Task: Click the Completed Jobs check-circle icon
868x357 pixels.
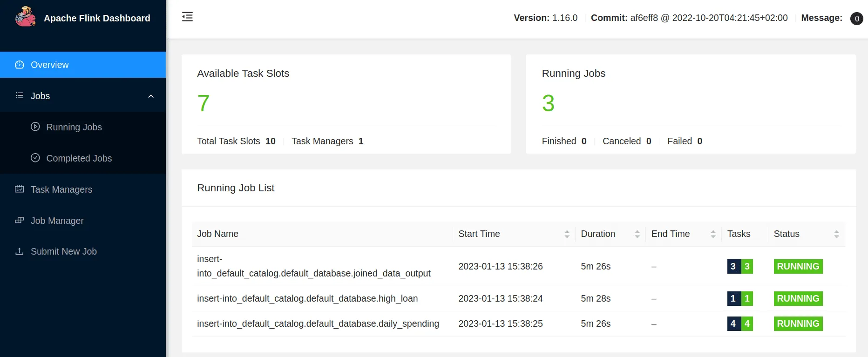Action: click(35, 158)
